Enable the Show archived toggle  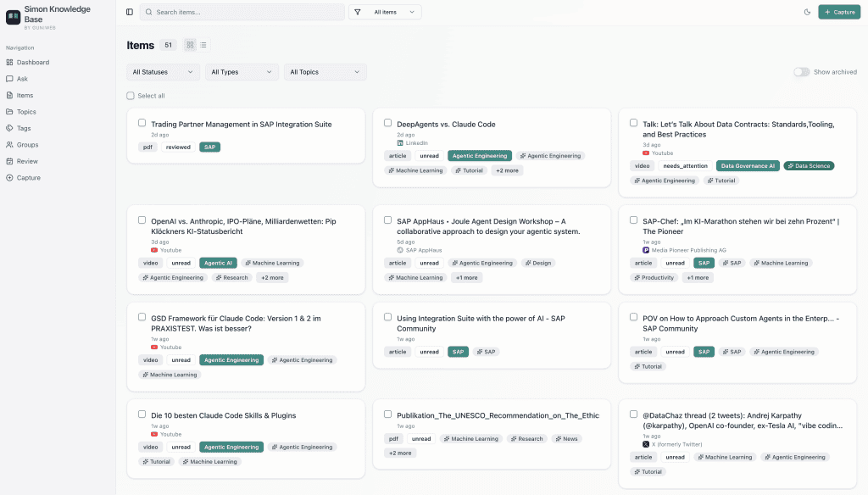801,72
